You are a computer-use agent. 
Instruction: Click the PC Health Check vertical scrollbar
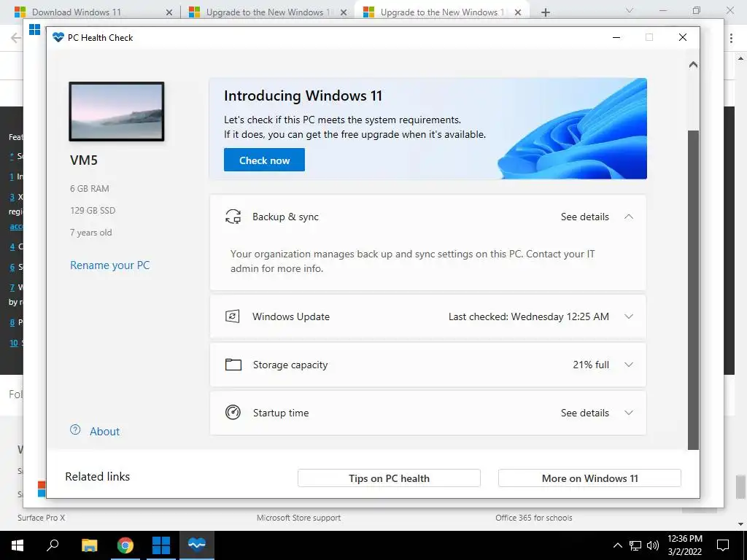pos(693,290)
